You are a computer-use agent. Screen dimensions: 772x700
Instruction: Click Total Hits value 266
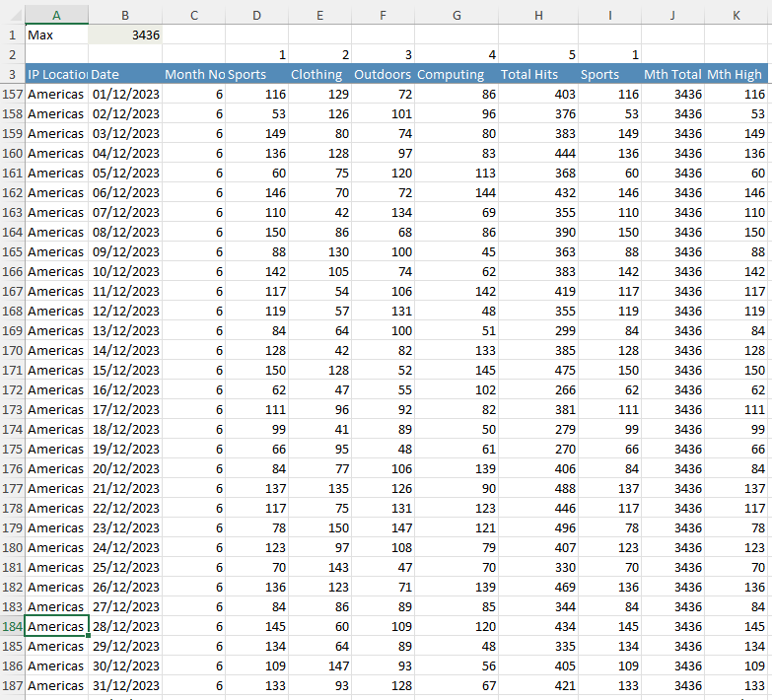tap(538, 389)
